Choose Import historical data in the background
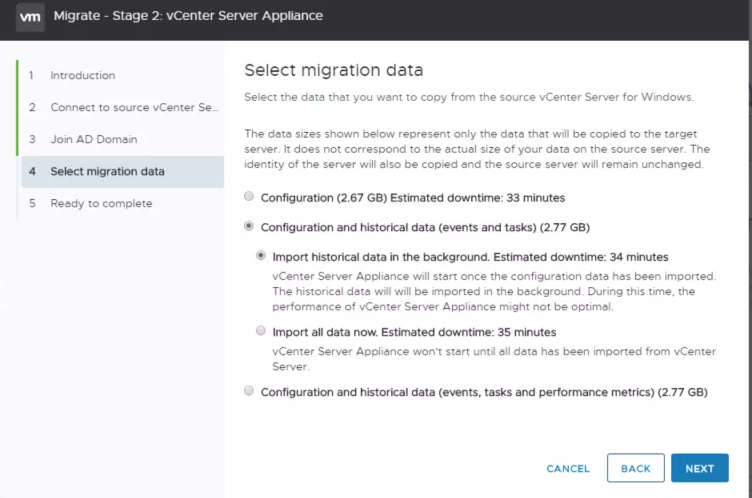 tap(260, 255)
